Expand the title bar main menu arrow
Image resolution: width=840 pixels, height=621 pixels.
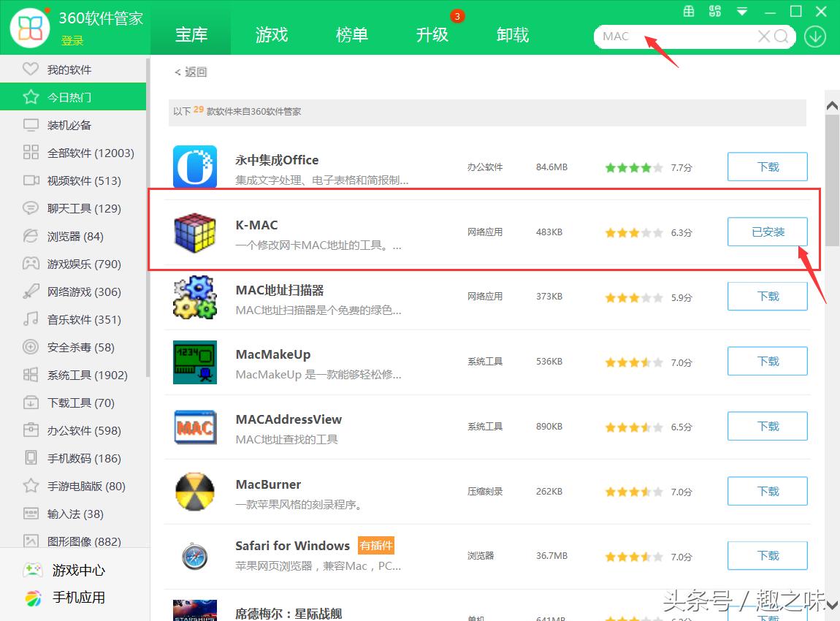[x=741, y=12]
